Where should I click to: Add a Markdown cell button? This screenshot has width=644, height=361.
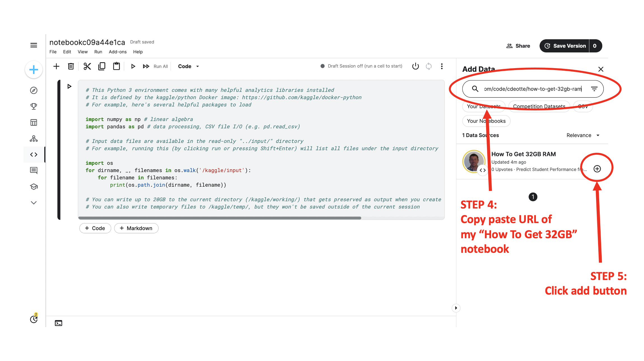tap(136, 228)
